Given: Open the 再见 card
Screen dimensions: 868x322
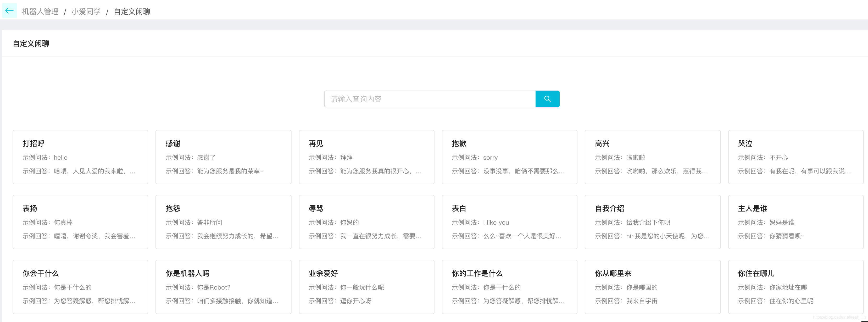Looking at the screenshot, I should pos(367,157).
